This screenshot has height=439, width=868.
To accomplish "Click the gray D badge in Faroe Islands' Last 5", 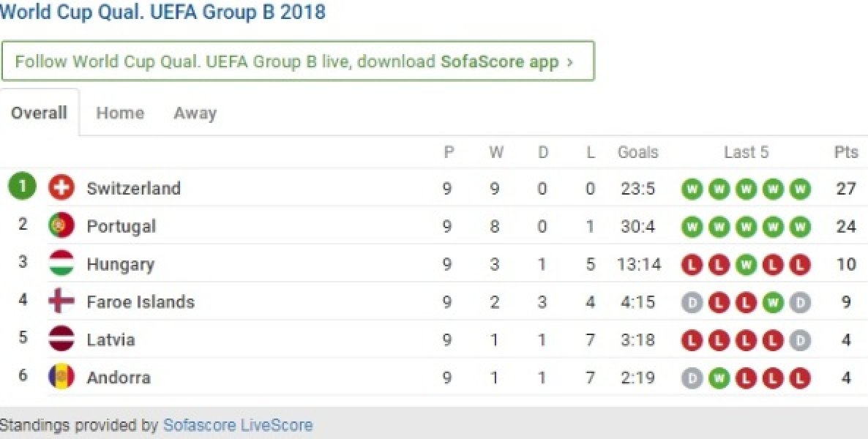I will coord(692,302).
